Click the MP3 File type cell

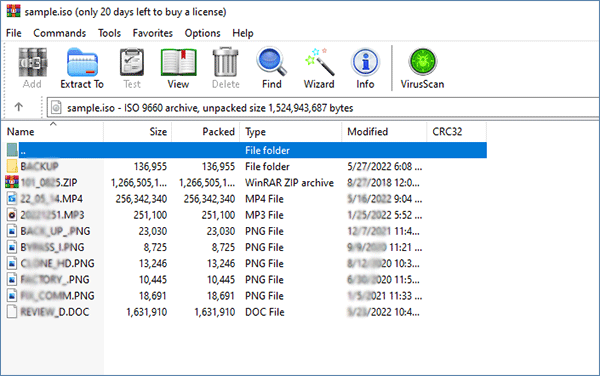pos(264,215)
